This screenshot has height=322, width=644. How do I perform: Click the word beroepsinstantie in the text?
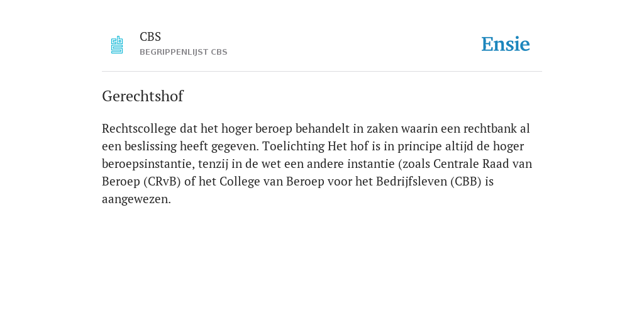(148, 164)
